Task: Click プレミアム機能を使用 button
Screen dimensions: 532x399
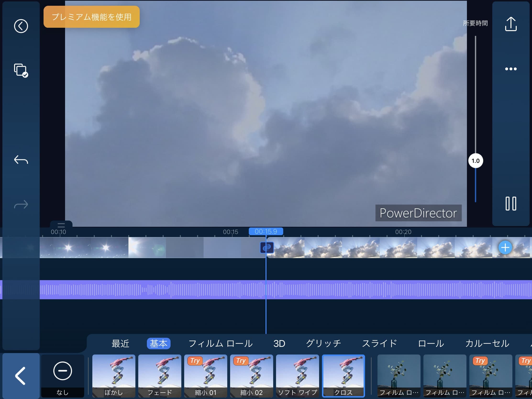Action: [91, 17]
